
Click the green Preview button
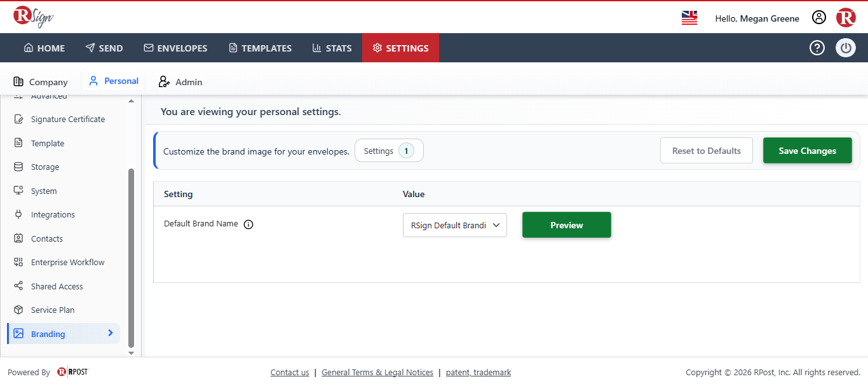[567, 225]
